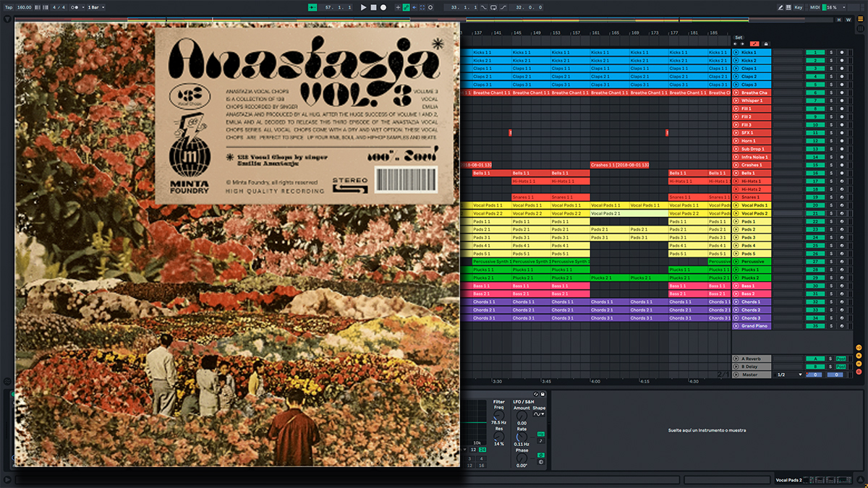Image resolution: width=868 pixels, height=488 pixels.
Task: Select the Infra Noise 1 track name
Action: pyautogui.click(x=755, y=157)
